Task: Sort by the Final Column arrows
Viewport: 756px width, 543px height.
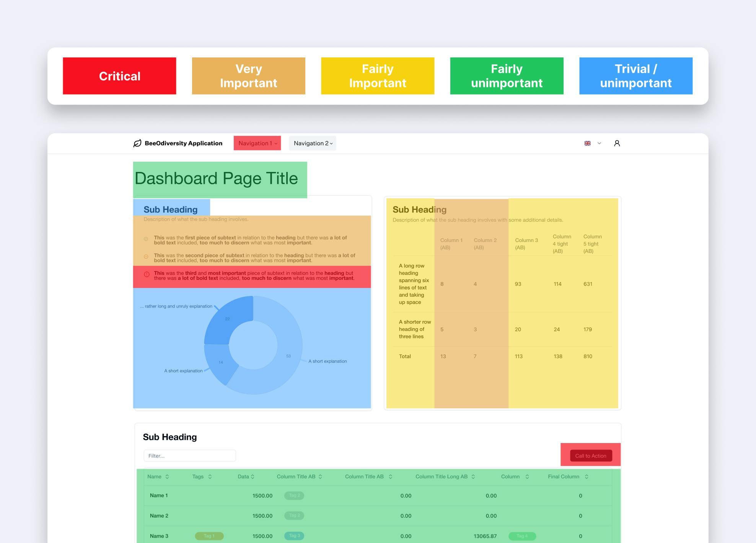Action: coord(587,477)
